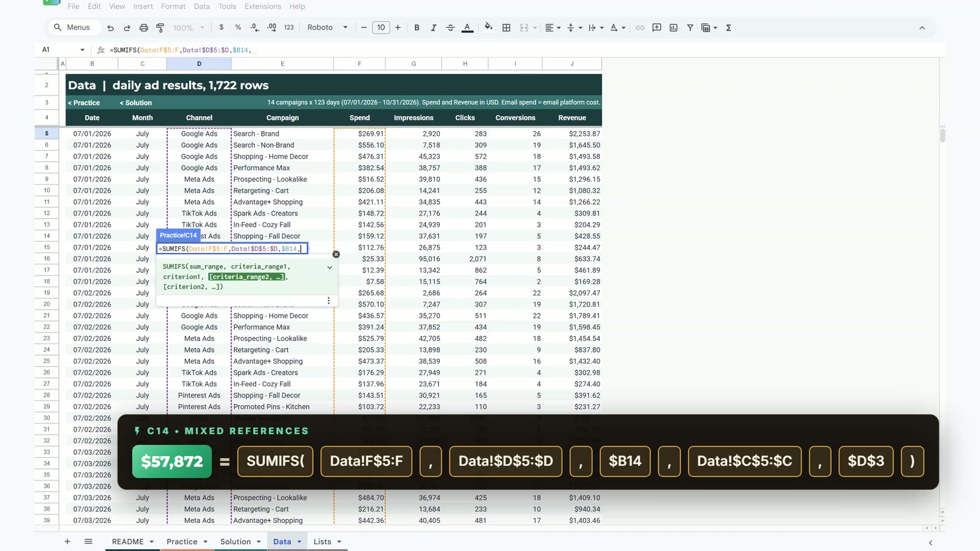Open the text wrapping dropdown

point(596,28)
